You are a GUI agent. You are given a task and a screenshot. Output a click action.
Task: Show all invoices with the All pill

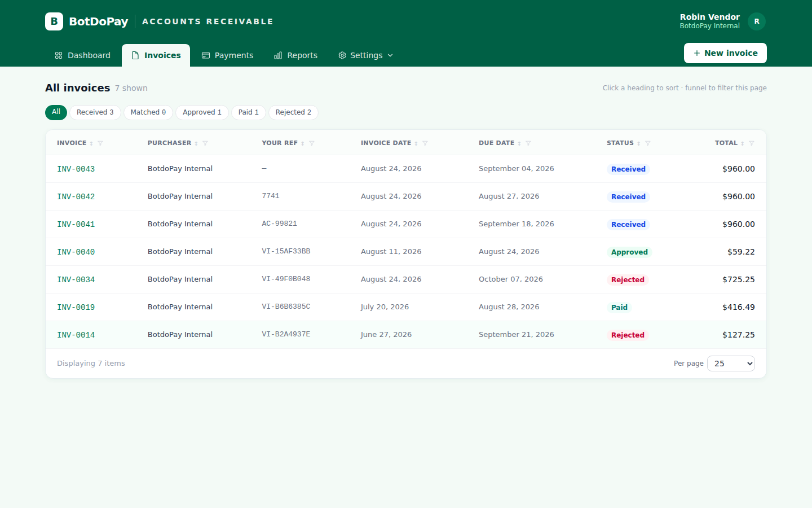coord(56,112)
